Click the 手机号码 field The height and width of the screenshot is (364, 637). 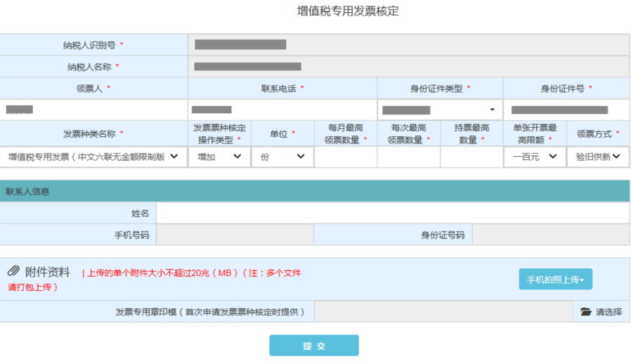[235, 235]
